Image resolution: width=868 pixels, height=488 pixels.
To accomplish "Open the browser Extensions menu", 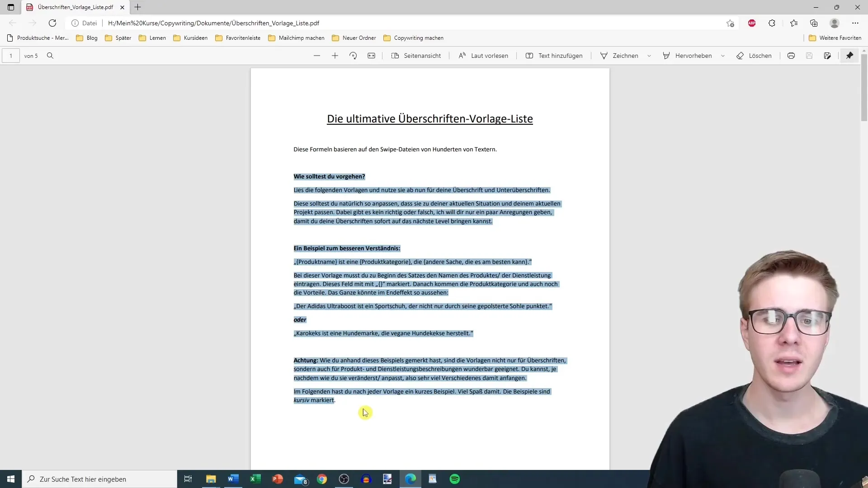I will point(772,23).
